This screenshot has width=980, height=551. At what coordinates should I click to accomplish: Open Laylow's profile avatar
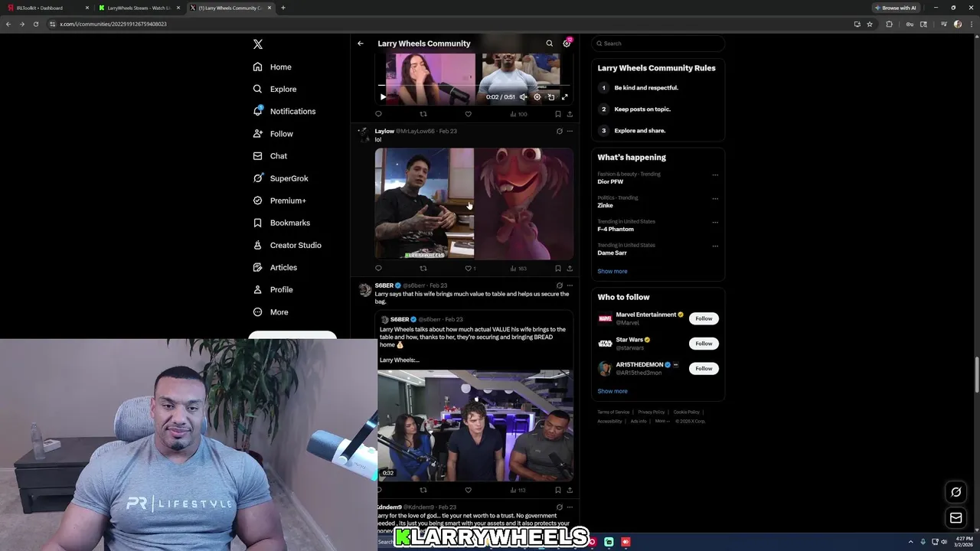364,134
